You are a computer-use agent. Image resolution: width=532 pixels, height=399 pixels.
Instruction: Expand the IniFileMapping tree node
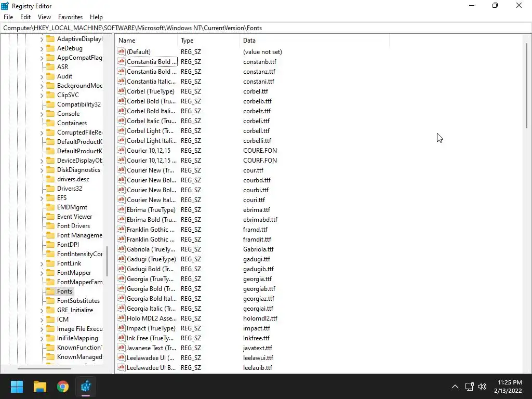click(x=42, y=339)
